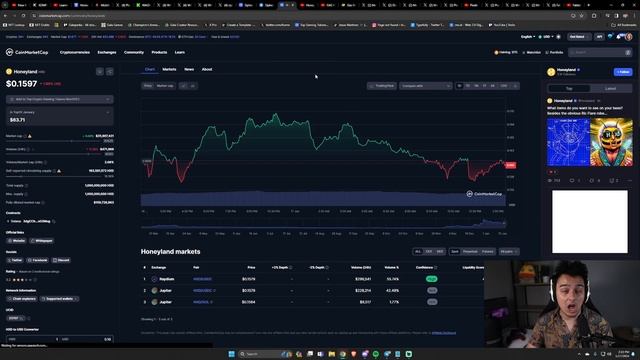This screenshot has height=360, width=640.
Task: Click the star watchlist icon beside Honeyland
Action: click(x=100, y=72)
